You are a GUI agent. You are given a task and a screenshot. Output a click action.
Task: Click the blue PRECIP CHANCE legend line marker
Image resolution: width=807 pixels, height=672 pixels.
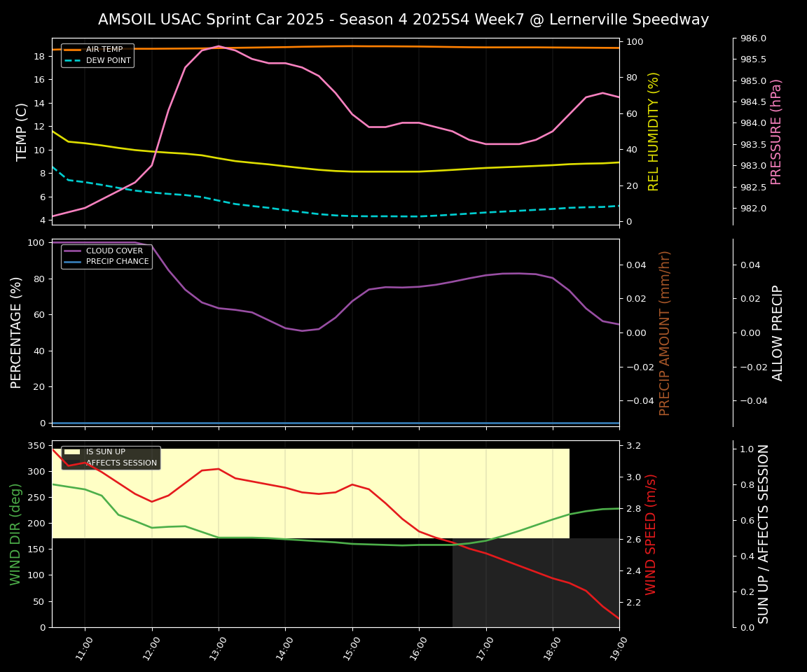[73, 262]
